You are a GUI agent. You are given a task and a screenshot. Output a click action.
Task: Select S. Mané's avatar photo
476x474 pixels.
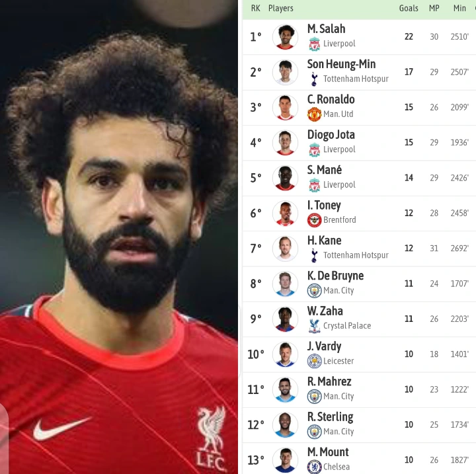285,178
